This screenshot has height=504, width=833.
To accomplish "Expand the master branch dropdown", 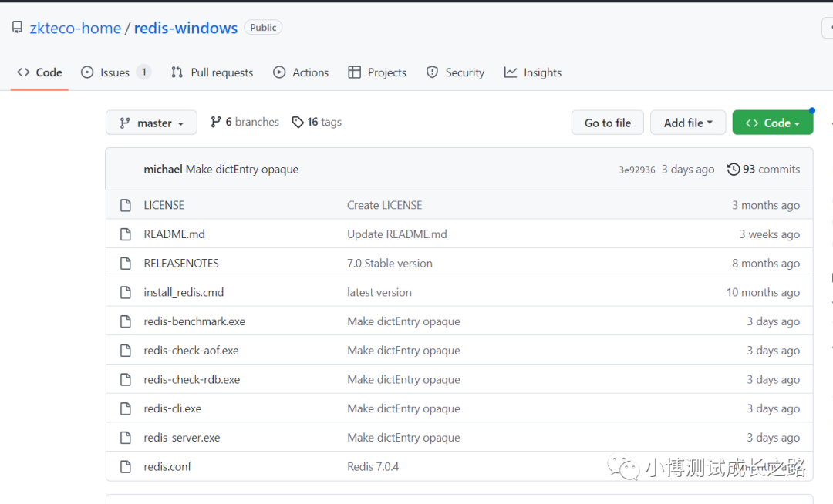I will 151,123.
